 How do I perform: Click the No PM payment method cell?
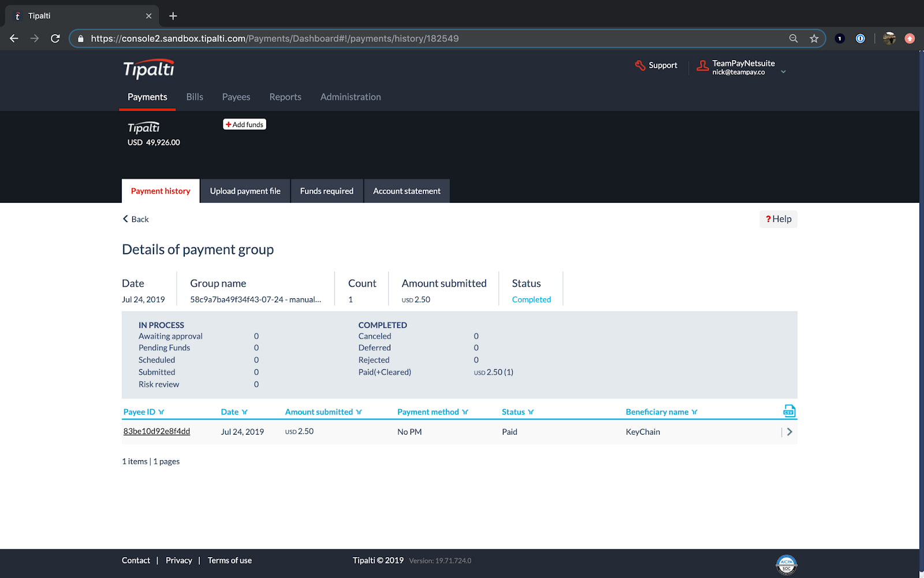coord(409,432)
